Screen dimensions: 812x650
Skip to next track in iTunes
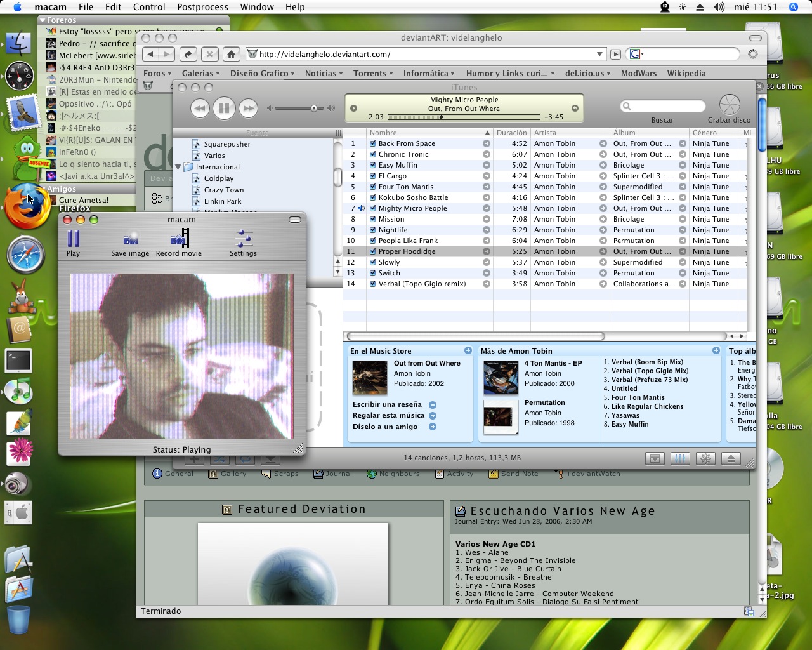[248, 109]
